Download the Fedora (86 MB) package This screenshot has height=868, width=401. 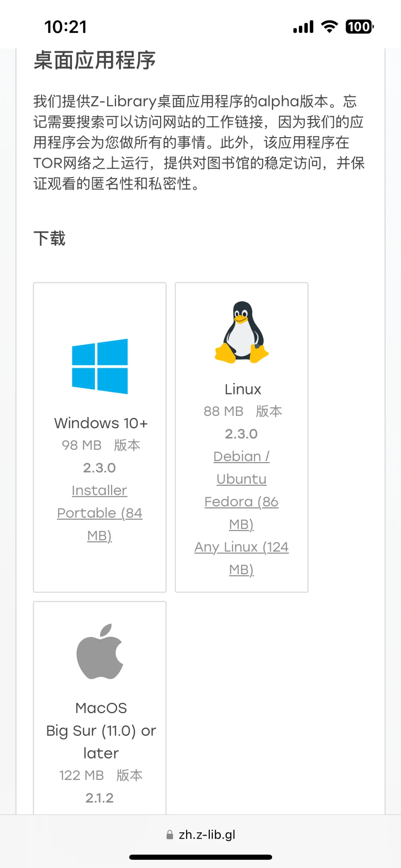[242, 513]
